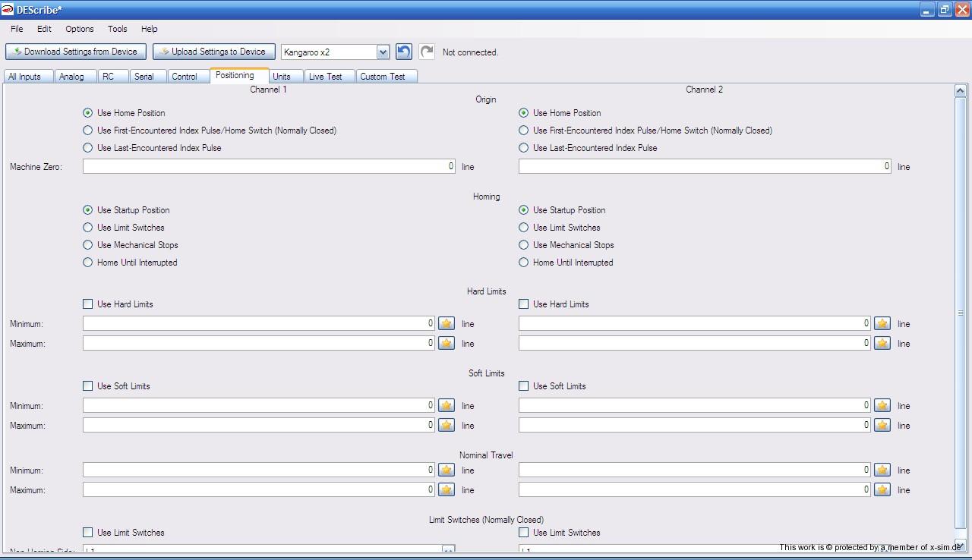
Task: Click the undo arrow icon in toolbar
Action: (404, 52)
